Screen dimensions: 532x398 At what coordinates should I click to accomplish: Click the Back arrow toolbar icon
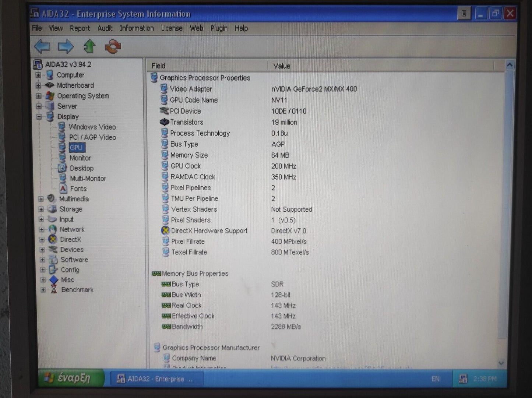click(42, 47)
